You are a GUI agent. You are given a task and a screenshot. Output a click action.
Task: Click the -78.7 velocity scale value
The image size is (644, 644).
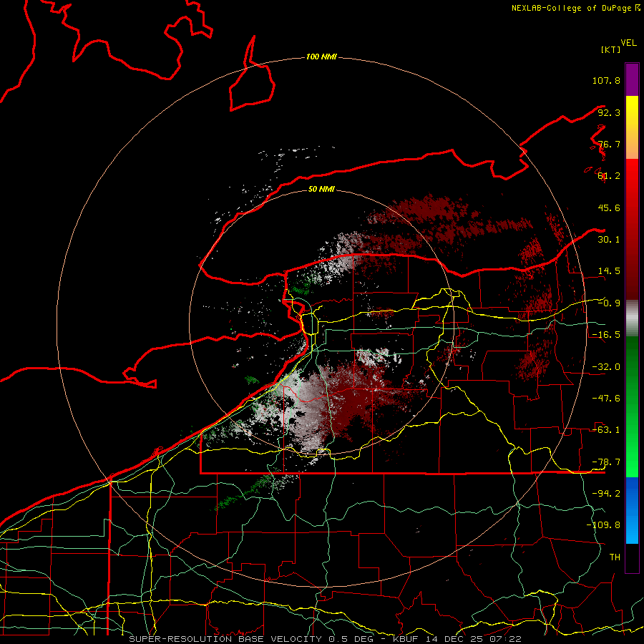[x=606, y=462]
